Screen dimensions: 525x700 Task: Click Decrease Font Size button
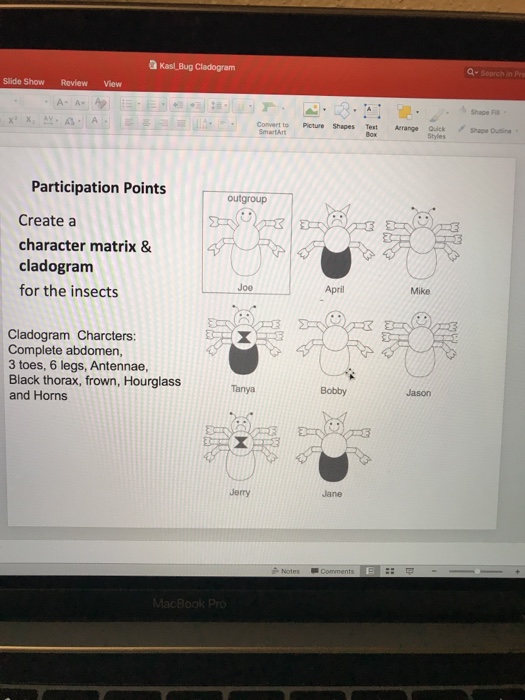coord(79,103)
